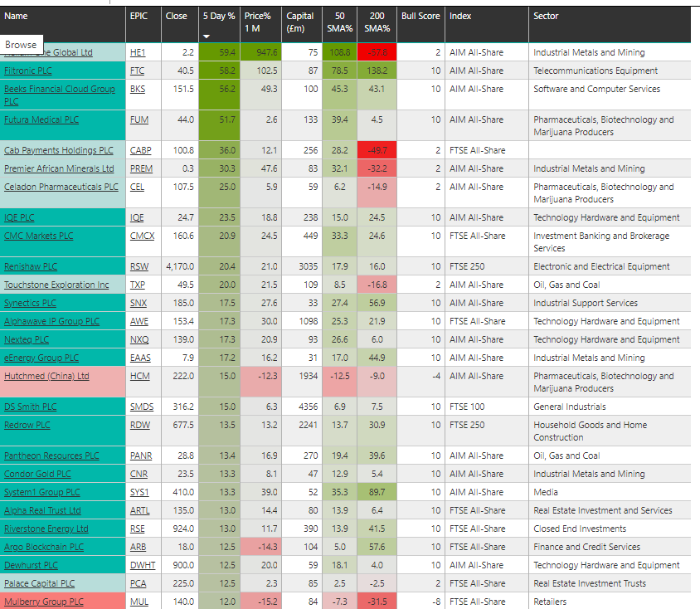Sort by Bull Score column header
This screenshot has height=609, width=700.
click(x=420, y=16)
